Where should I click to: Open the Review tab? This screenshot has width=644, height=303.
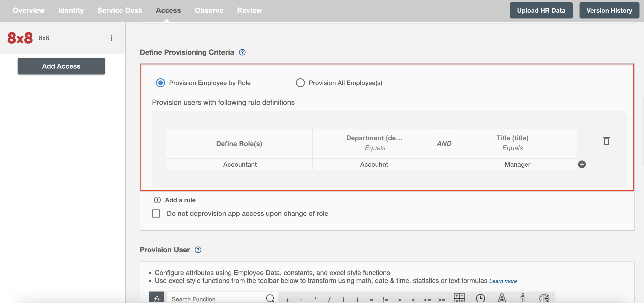(249, 10)
